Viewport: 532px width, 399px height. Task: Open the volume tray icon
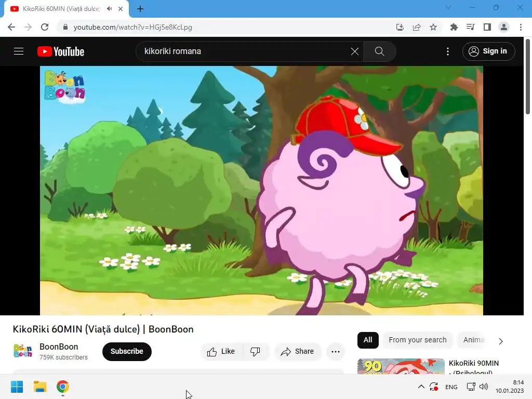pos(484,387)
